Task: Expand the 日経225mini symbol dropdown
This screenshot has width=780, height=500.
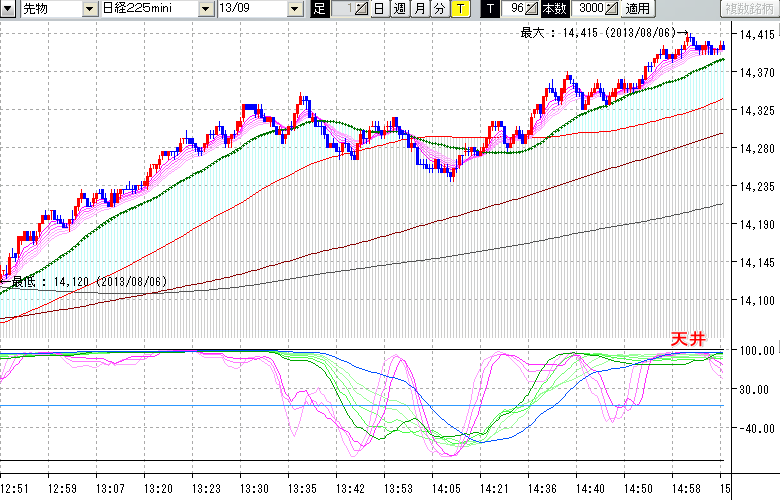Action: pyautogui.click(x=205, y=9)
